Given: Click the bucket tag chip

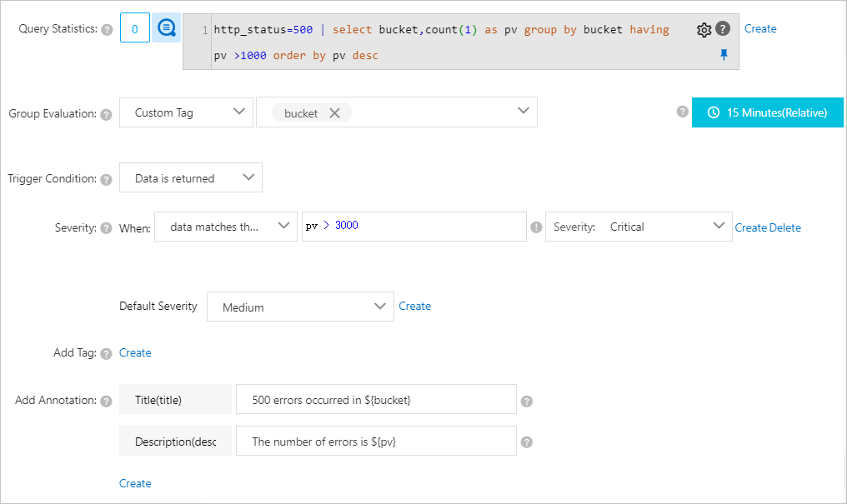Looking at the screenshot, I should [x=313, y=112].
